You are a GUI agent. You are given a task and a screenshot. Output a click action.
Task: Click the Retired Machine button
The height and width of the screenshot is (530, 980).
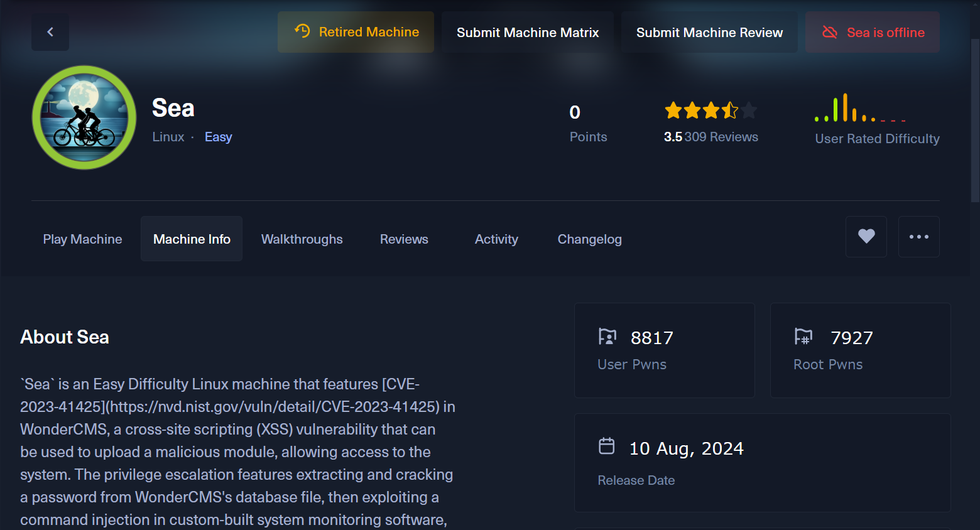pyautogui.click(x=356, y=32)
